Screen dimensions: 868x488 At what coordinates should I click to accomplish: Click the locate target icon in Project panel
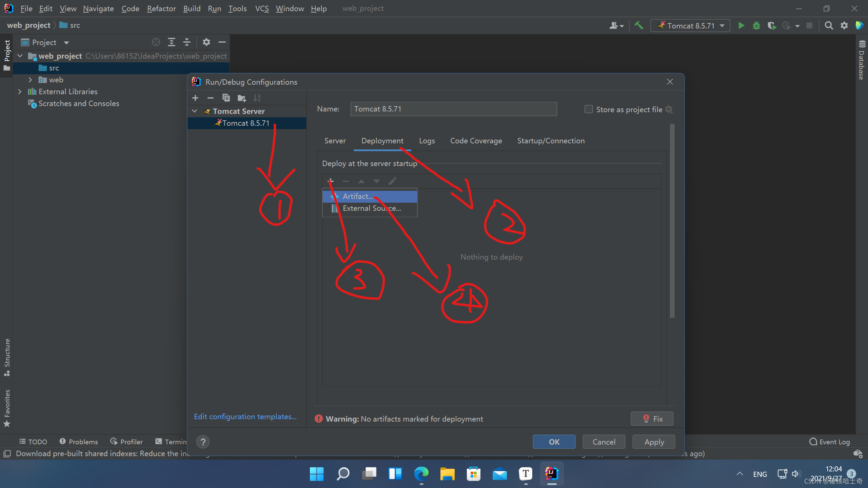pos(156,42)
